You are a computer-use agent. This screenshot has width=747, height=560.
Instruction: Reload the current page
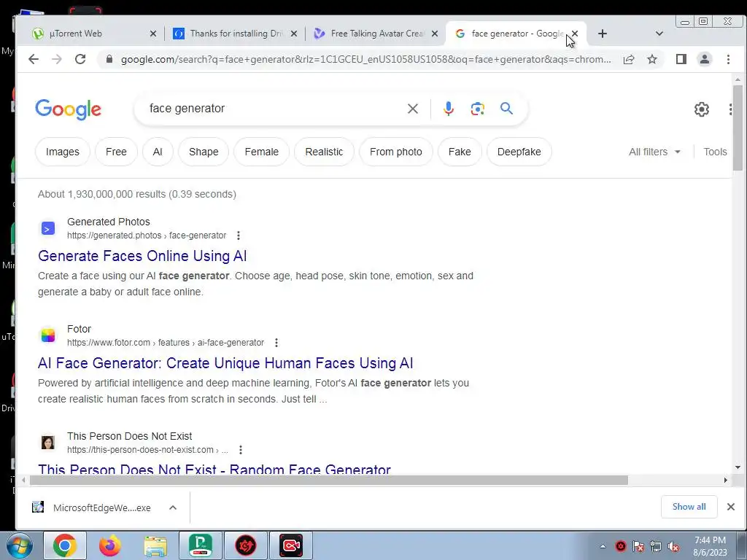click(x=80, y=59)
